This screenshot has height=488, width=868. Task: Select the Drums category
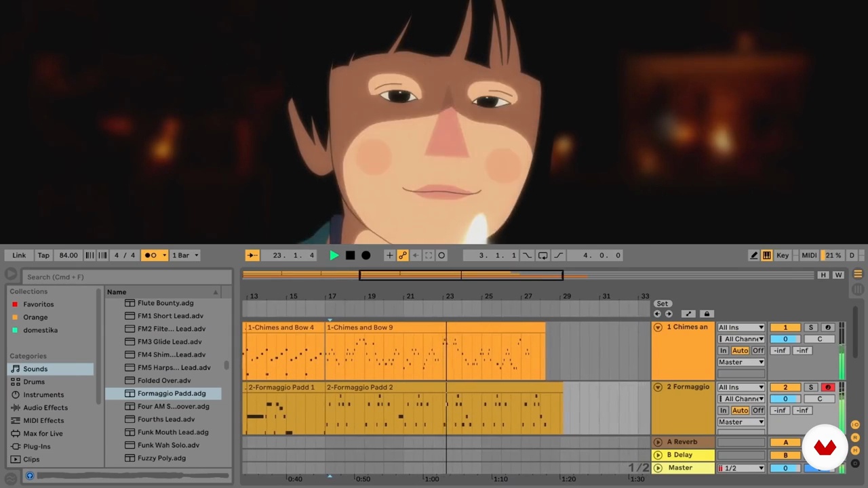[50, 382]
